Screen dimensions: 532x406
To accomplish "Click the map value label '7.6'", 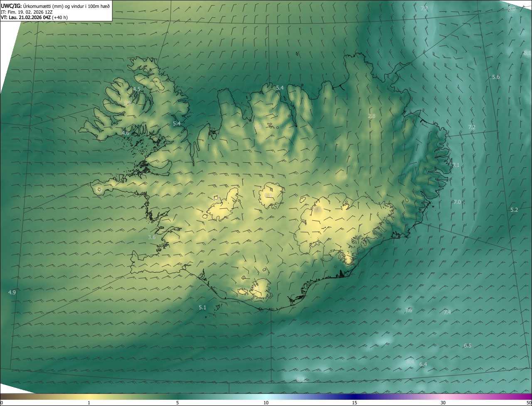I will click(409, 311).
